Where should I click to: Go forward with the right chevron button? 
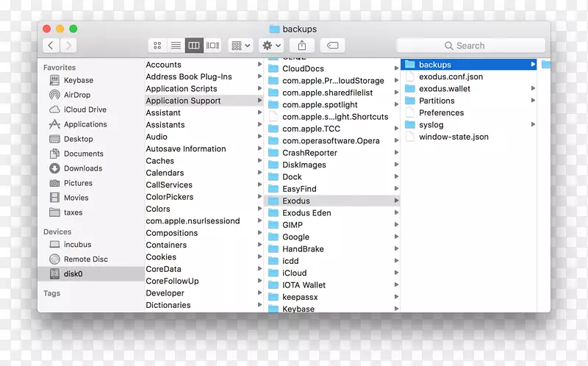(x=68, y=46)
